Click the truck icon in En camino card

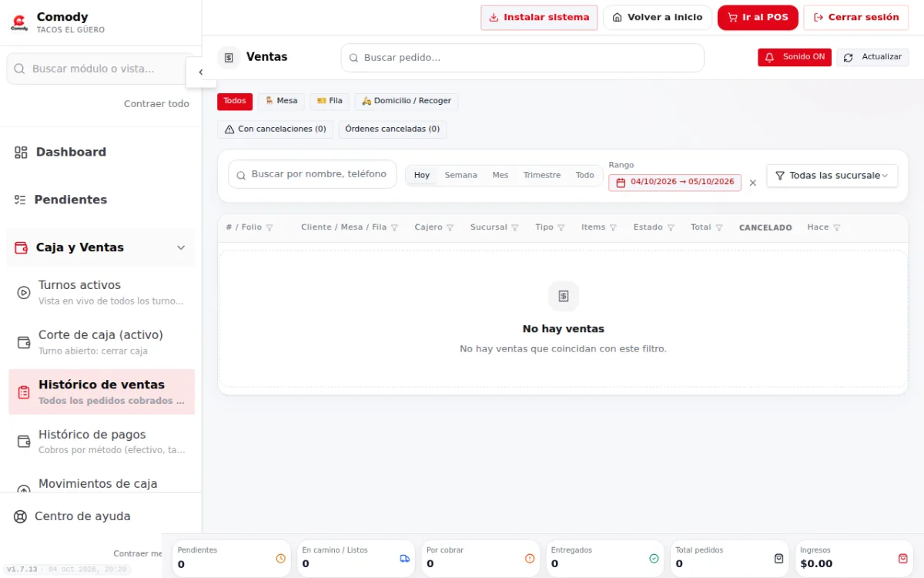[405, 559]
